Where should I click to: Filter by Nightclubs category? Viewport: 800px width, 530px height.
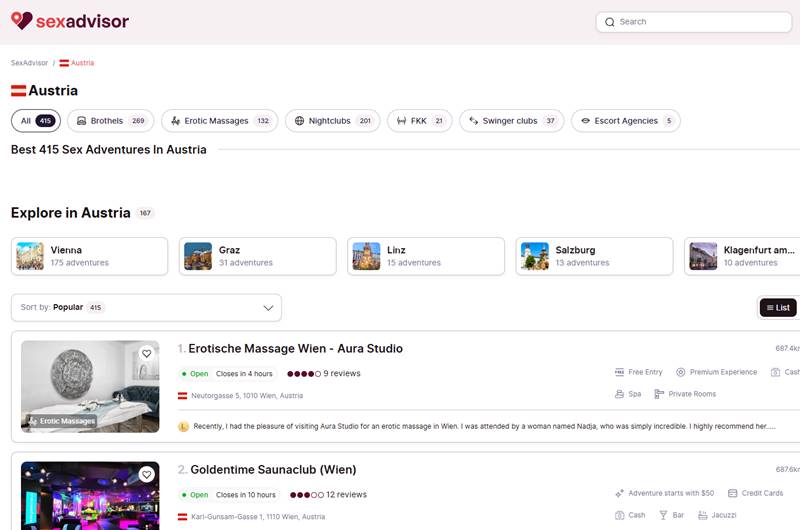(x=332, y=121)
